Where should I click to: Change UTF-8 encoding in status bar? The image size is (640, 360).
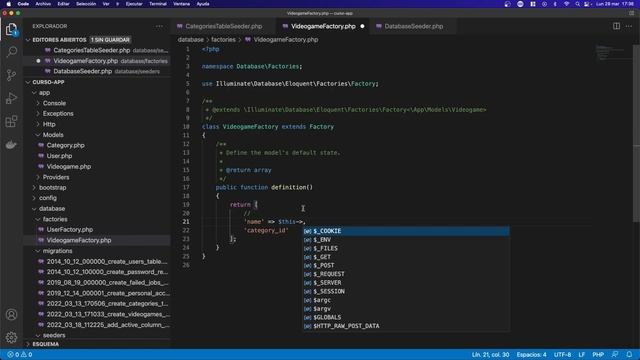tap(562, 355)
